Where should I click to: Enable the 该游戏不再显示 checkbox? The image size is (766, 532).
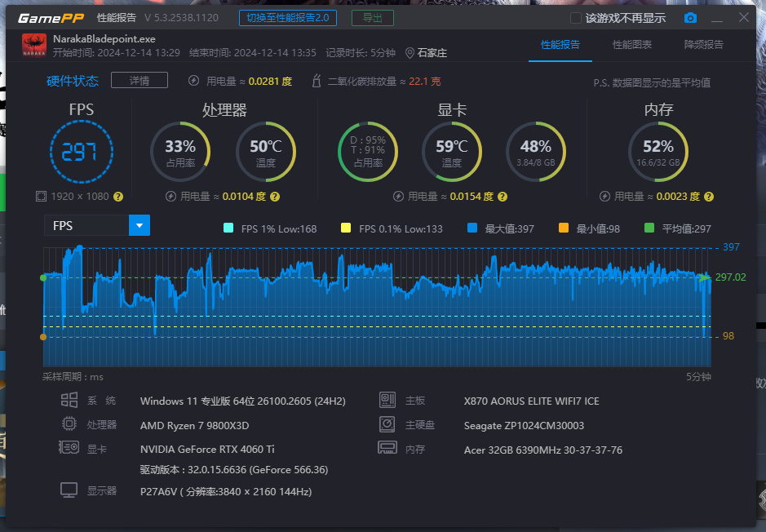(x=575, y=18)
